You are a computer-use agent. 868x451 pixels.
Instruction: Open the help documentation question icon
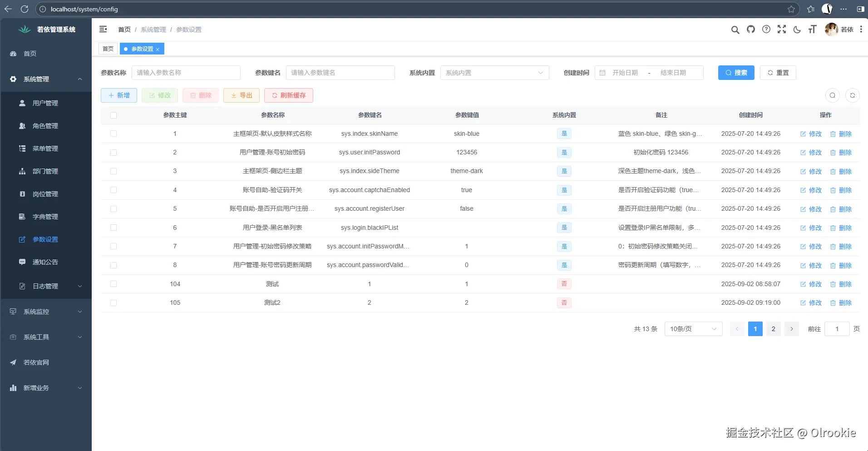pyautogui.click(x=766, y=30)
